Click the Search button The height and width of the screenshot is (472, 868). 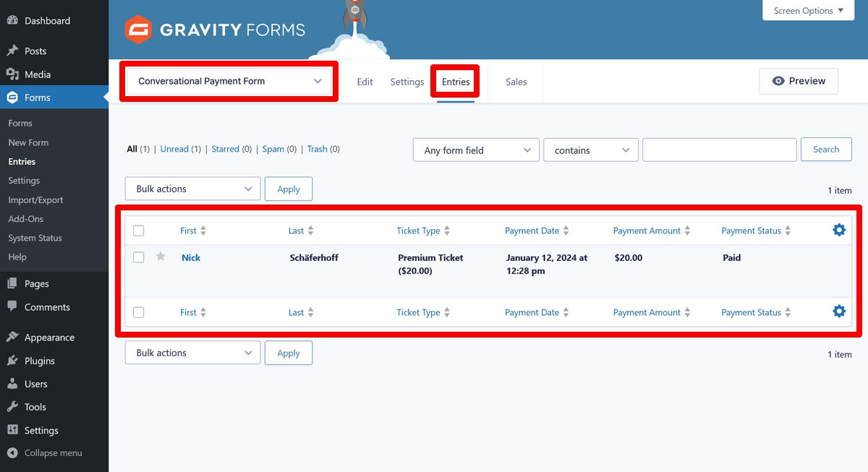(x=826, y=150)
